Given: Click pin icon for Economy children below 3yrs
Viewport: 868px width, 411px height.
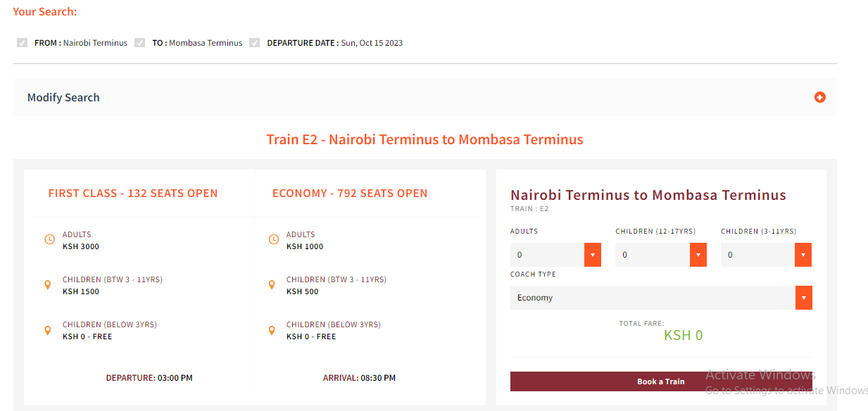Looking at the screenshot, I should pyautogui.click(x=272, y=330).
